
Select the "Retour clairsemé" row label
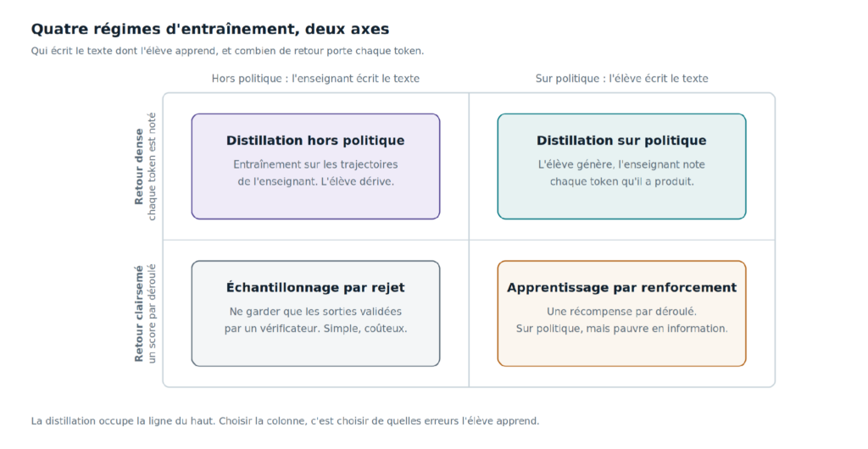[139, 313]
